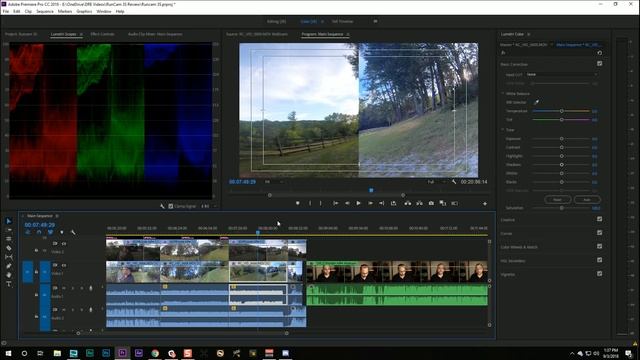640x360 pixels.
Task: Toggle Basic Correction checkbox
Action: tap(599, 64)
